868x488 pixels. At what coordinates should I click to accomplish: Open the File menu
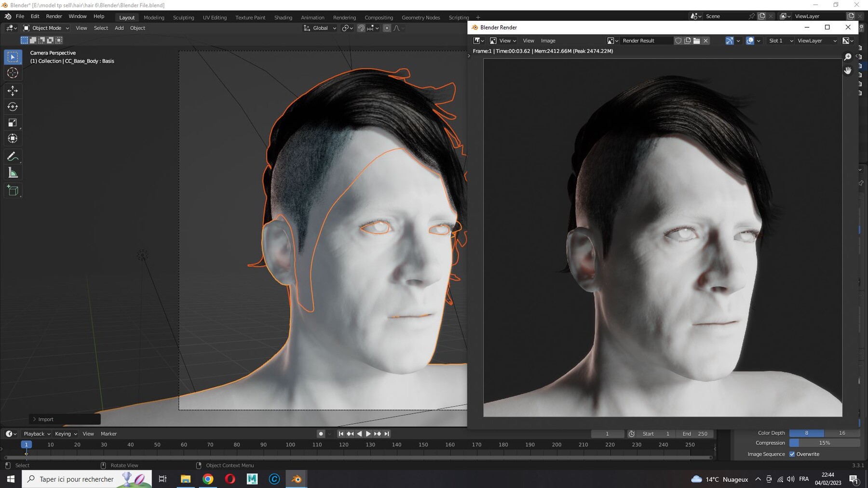click(x=20, y=16)
